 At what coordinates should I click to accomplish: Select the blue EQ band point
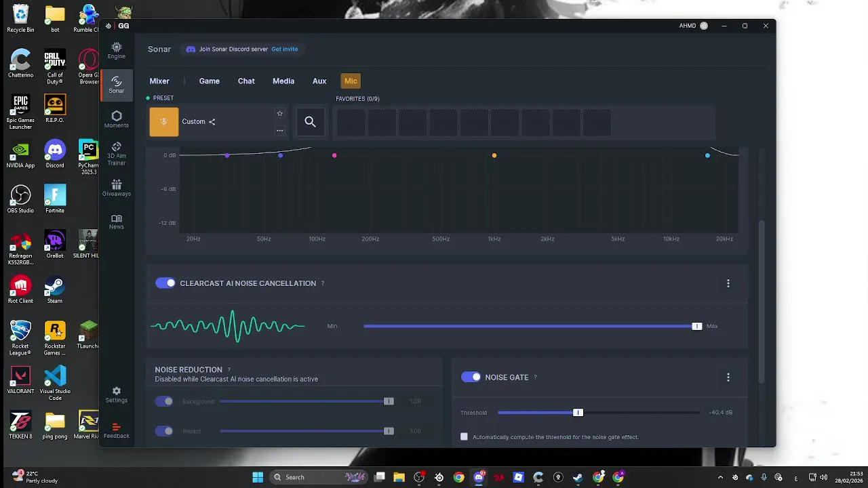click(280, 156)
